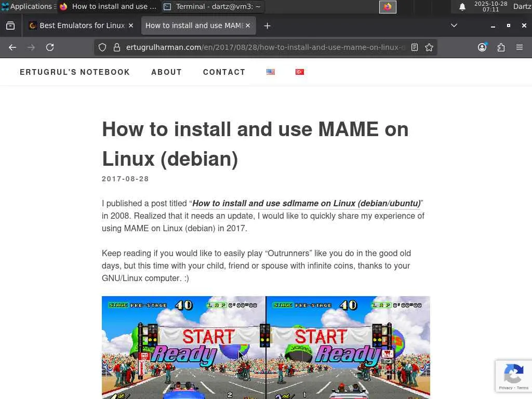Open the Contact page
Image resolution: width=532 pixels, height=399 pixels.
pos(224,72)
